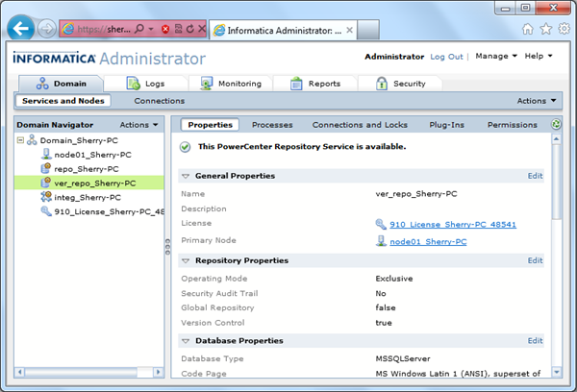The image size is (577, 392).
Task: Switch to the Logs tab
Action: 146,84
